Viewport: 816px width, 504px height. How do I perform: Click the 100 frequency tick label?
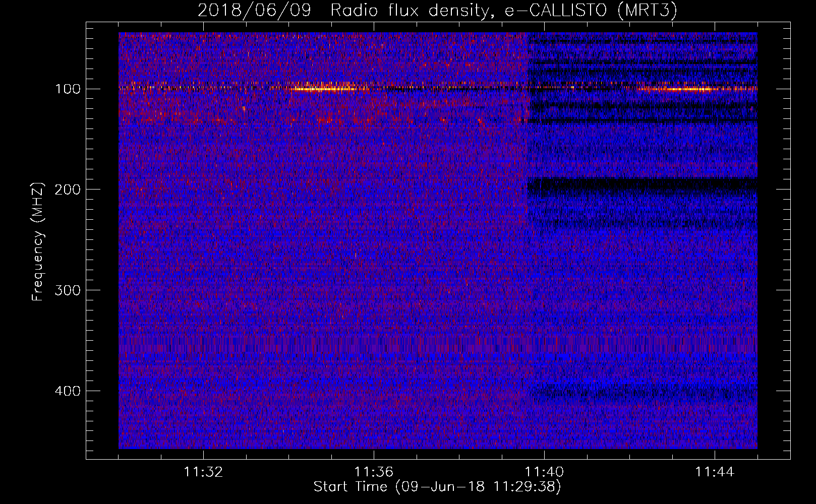point(68,89)
